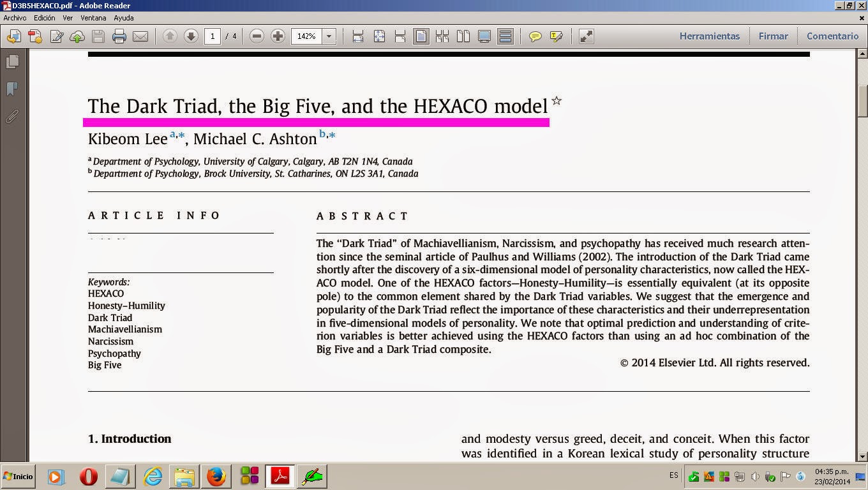Click the print document icon

(x=119, y=36)
